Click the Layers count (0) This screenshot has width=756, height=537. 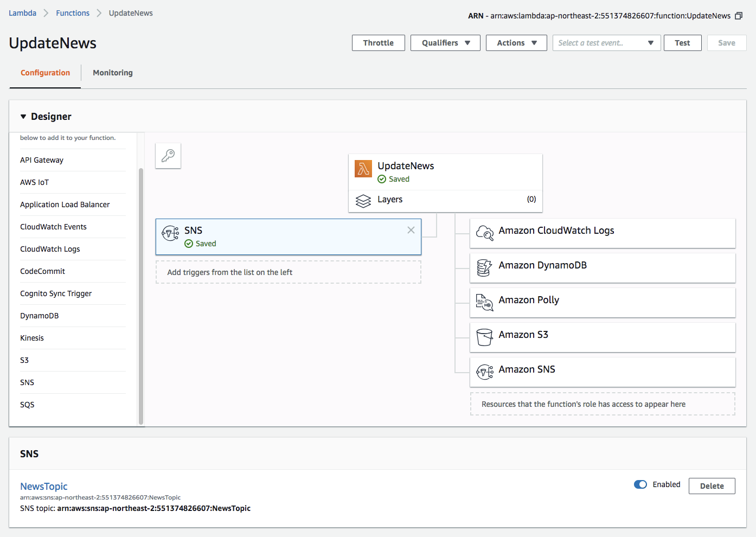(x=531, y=199)
